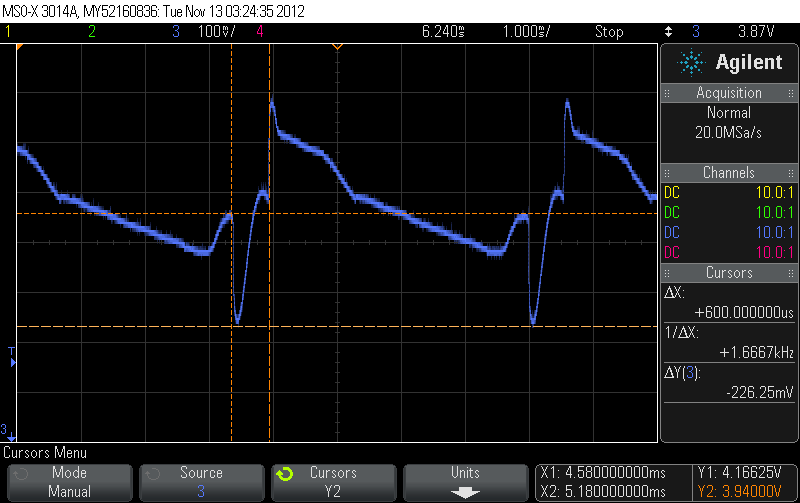The width and height of the screenshot is (800, 503).
Task: Click the Y1 4.16625V readout
Action: [740, 473]
